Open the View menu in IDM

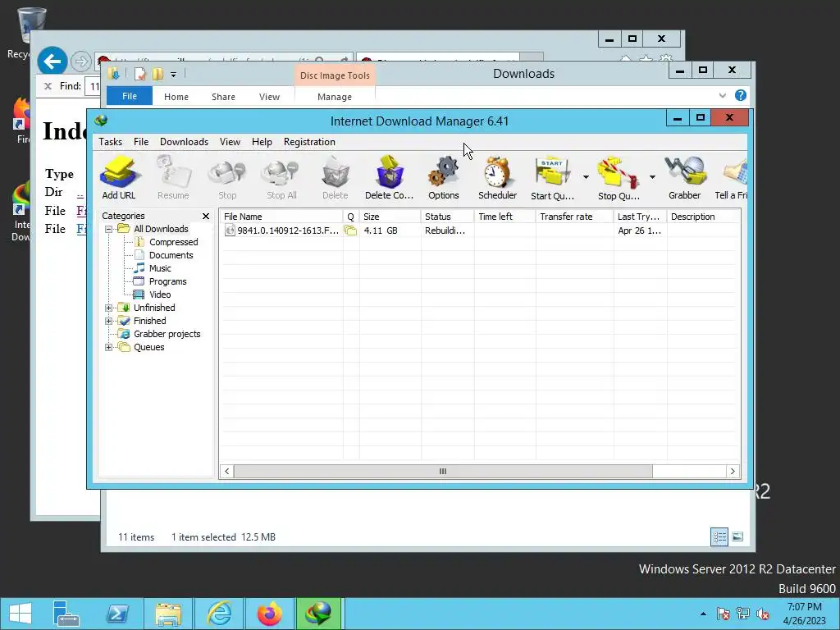click(x=230, y=142)
